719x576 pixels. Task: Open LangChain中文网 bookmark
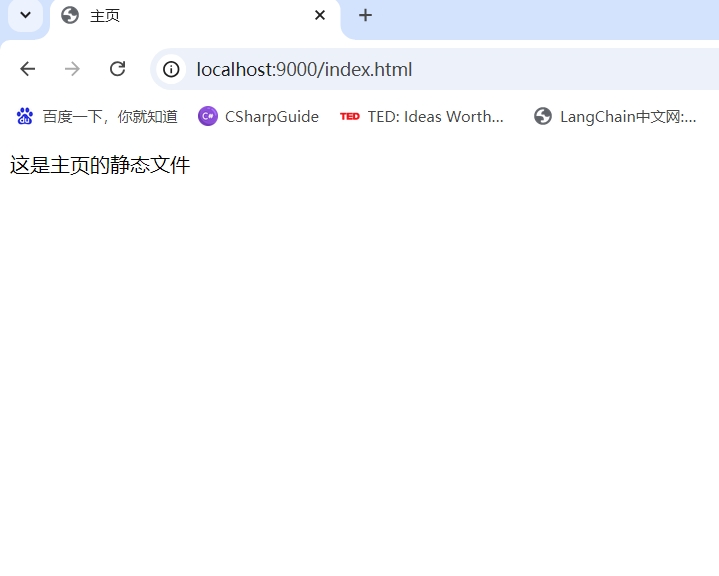coord(615,116)
